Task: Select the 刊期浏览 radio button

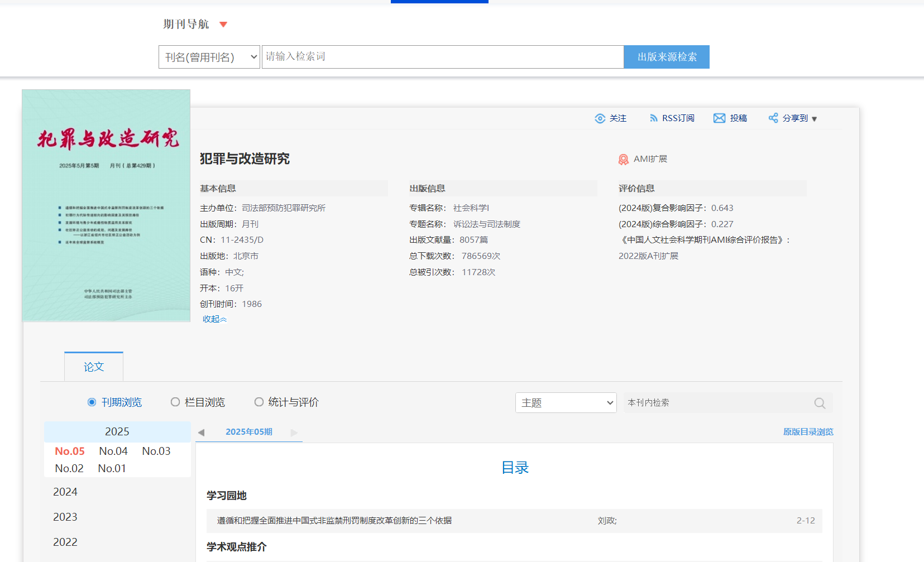Action: click(x=92, y=402)
